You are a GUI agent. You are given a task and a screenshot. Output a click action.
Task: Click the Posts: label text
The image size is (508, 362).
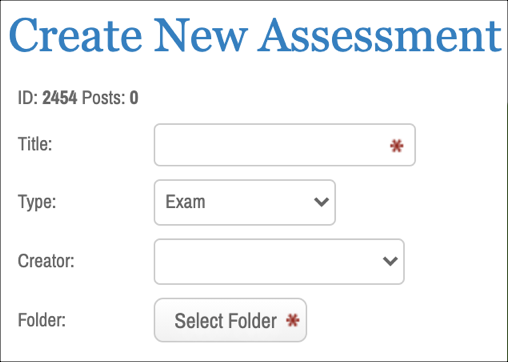pyautogui.click(x=103, y=98)
